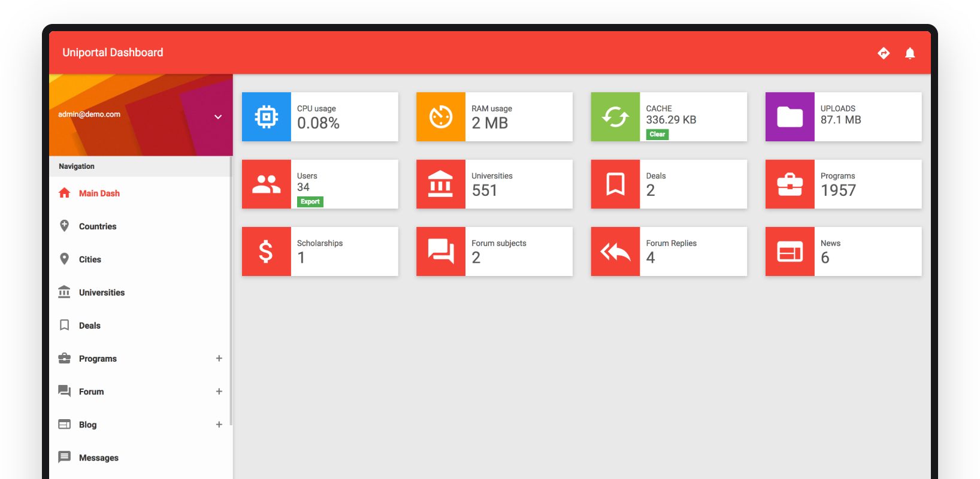This screenshot has height=479, width=980.
Task: Click the purple uploads folder icon
Action: (x=790, y=117)
